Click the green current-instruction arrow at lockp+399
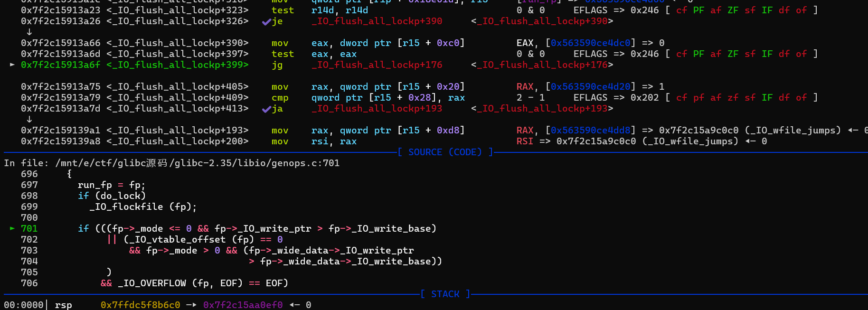This screenshot has height=310, width=868. click(x=12, y=65)
